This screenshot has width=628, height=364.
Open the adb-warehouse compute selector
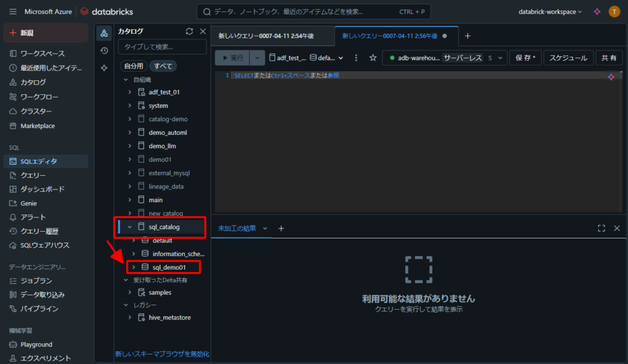[445, 58]
